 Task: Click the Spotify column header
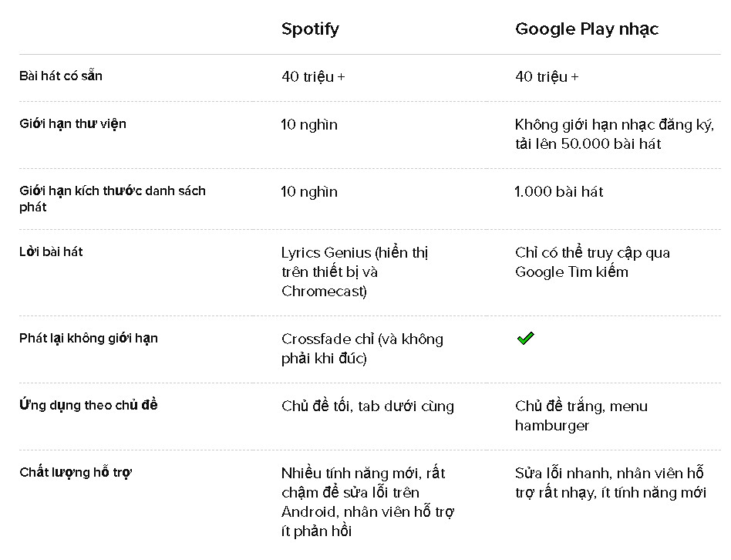click(310, 29)
